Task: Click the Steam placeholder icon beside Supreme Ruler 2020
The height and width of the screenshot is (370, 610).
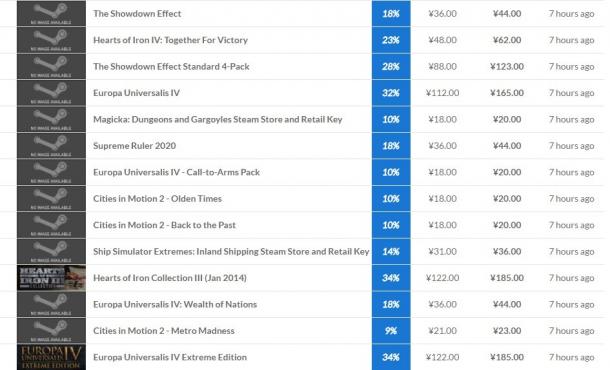Action: [51, 146]
